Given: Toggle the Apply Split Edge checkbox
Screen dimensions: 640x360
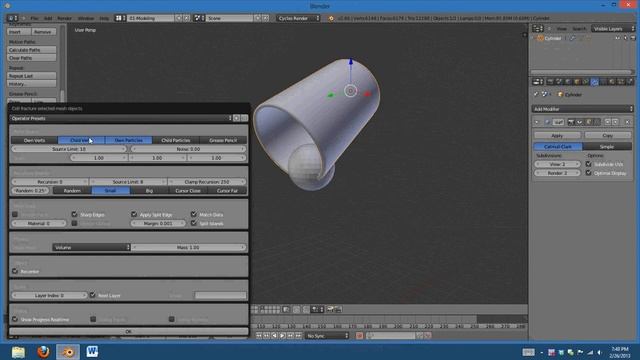Looking at the screenshot, I should click(x=134, y=214).
